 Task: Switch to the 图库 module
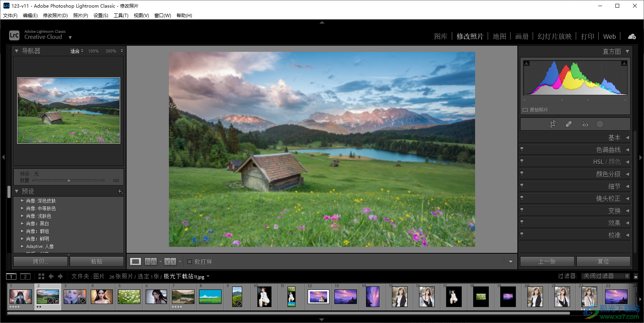[441, 37]
